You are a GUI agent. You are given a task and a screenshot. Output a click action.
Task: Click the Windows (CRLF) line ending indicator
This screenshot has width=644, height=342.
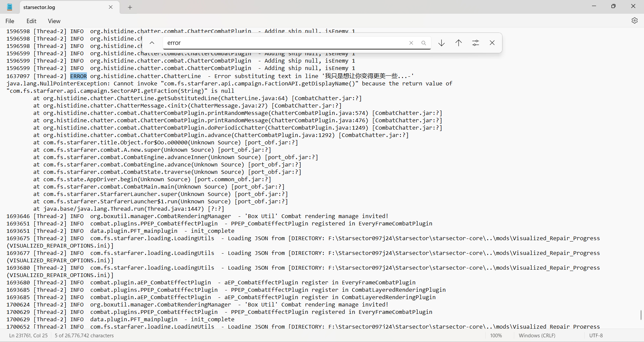point(537,335)
